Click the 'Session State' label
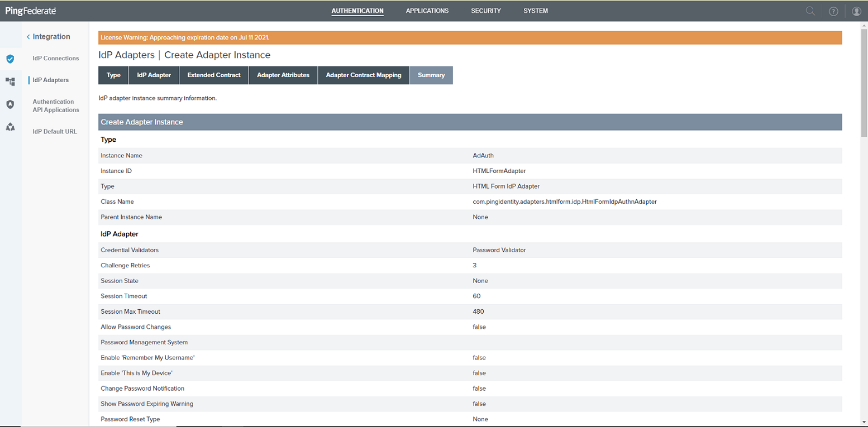This screenshot has width=868, height=427. coord(120,281)
